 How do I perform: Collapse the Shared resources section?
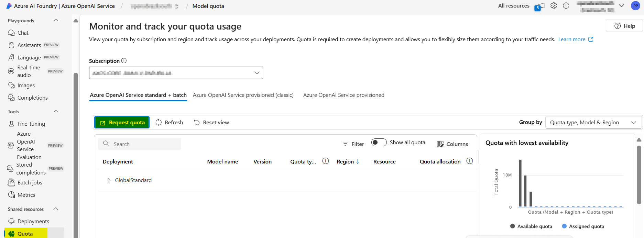tap(56, 209)
